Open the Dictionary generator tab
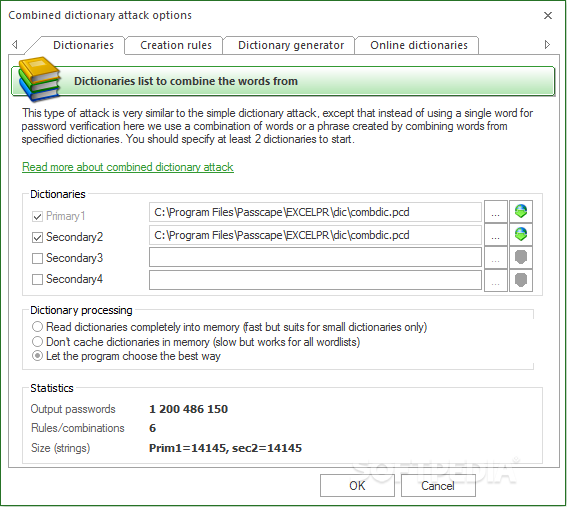Viewport: 567px width, 507px height. [x=291, y=45]
